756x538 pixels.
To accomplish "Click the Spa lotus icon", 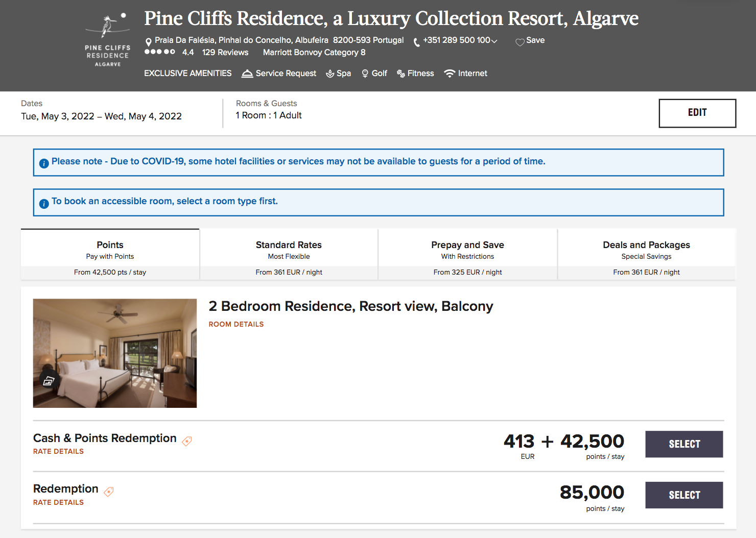I will tap(330, 74).
